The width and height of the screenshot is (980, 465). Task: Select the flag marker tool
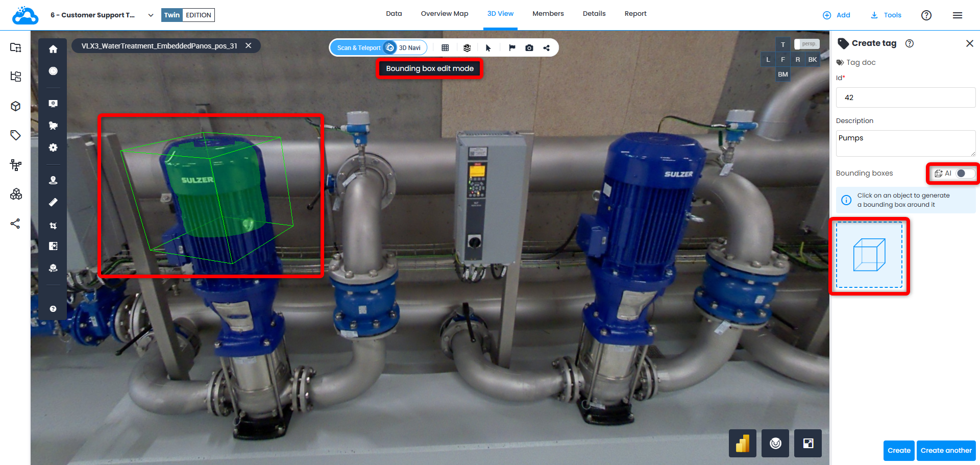pyautogui.click(x=512, y=48)
